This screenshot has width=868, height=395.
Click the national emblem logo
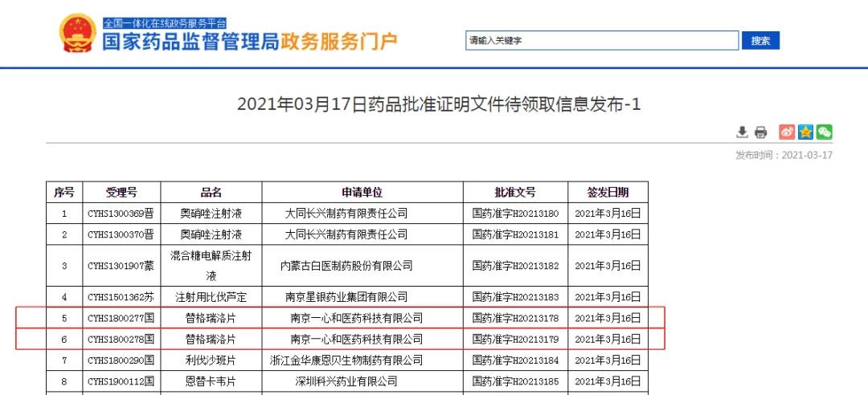[78, 34]
